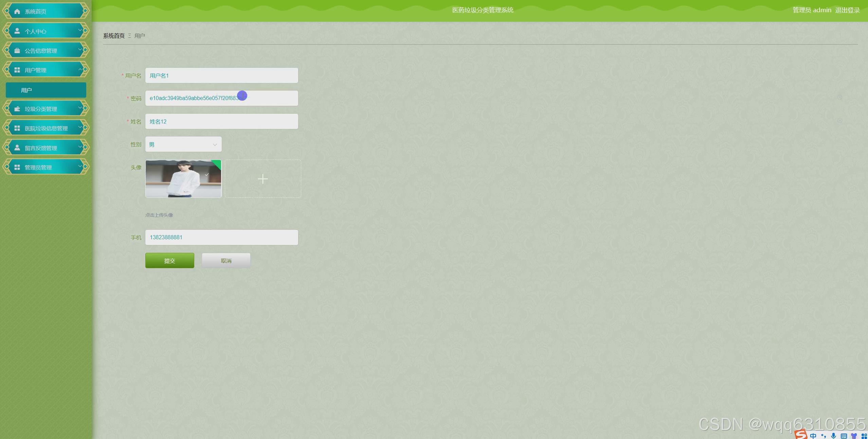Viewport: 868px width, 439px height.
Task: Open the 留言反馈管理 sidebar menu
Action: point(46,147)
